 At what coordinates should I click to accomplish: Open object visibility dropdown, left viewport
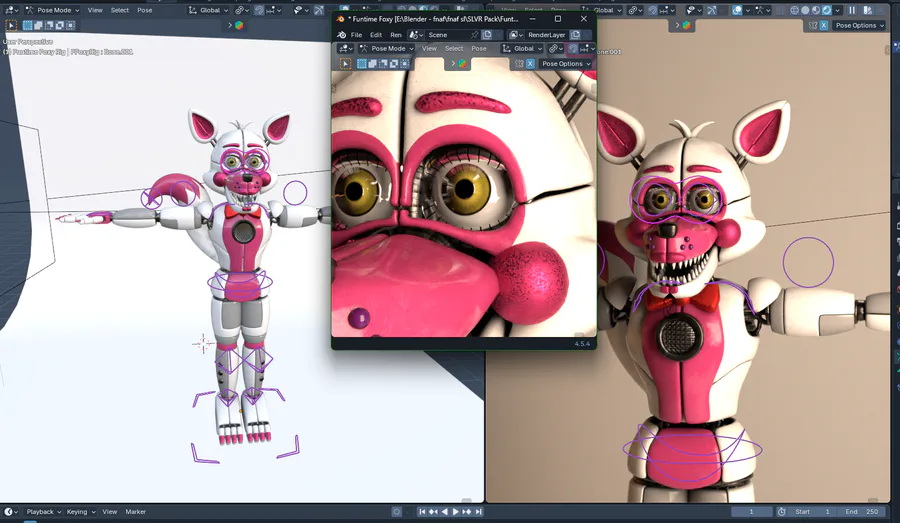(300, 10)
